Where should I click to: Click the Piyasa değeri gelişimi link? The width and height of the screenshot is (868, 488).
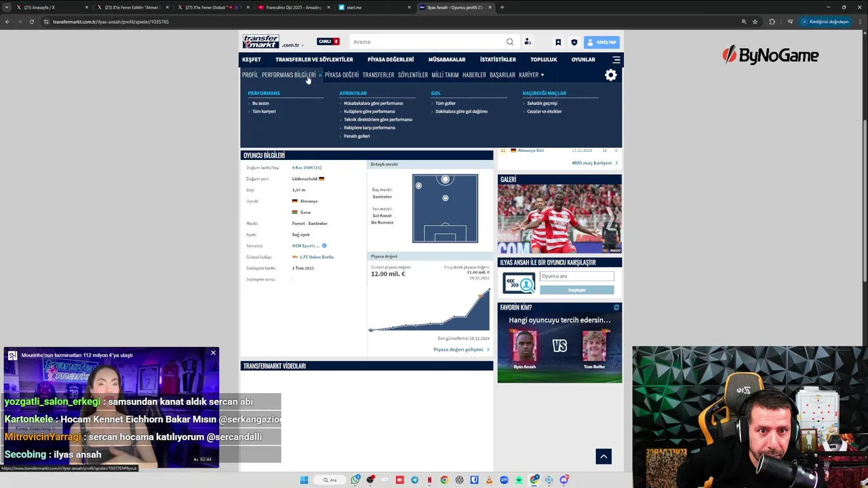point(461,350)
